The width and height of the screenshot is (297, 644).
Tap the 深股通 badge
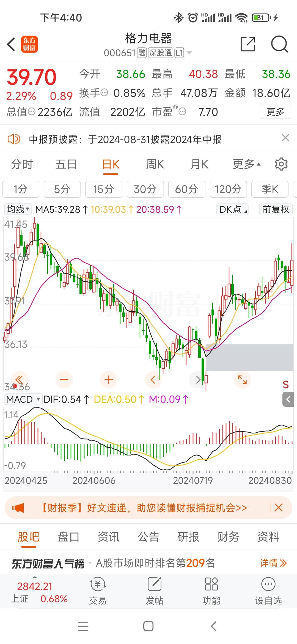[161, 53]
